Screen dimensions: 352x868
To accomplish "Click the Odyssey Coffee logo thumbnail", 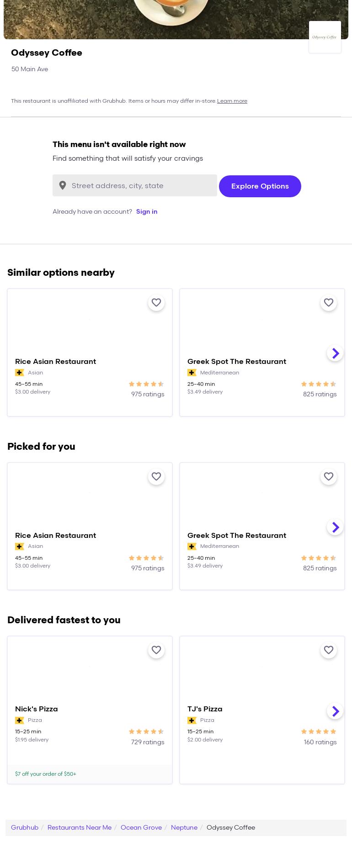I will tap(325, 37).
